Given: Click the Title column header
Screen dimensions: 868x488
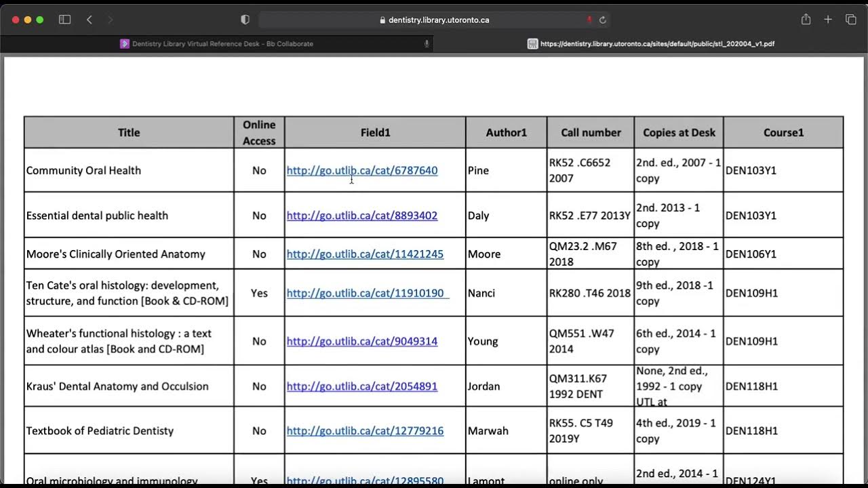Looking at the screenshot, I should [129, 133].
